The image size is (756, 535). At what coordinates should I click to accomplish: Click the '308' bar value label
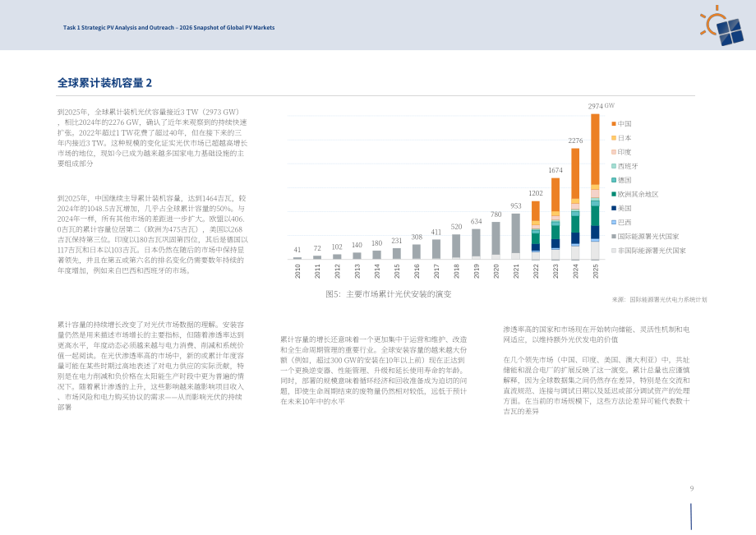click(417, 238)
